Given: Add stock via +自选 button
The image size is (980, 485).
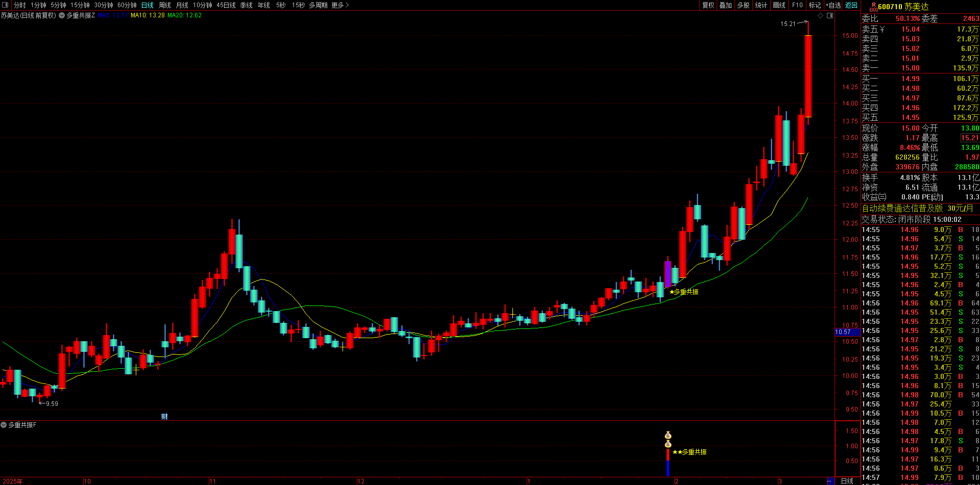Looking at the screenshot, I should click(834, 5).
